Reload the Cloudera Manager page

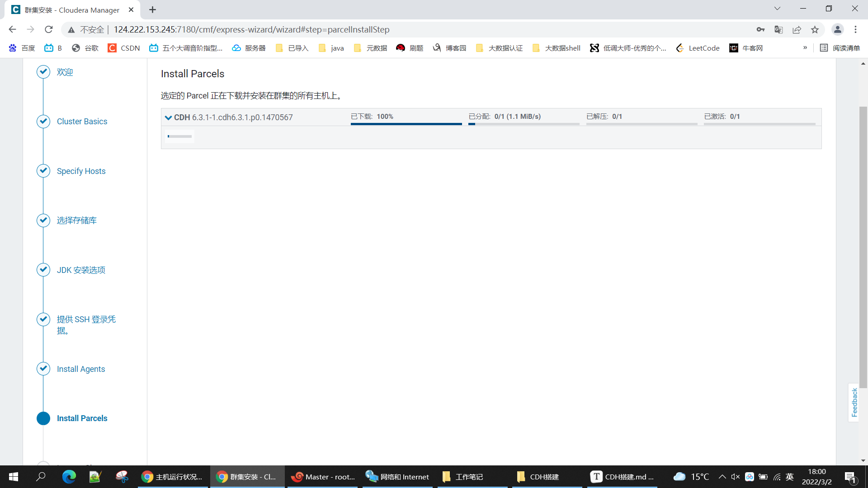49,30
